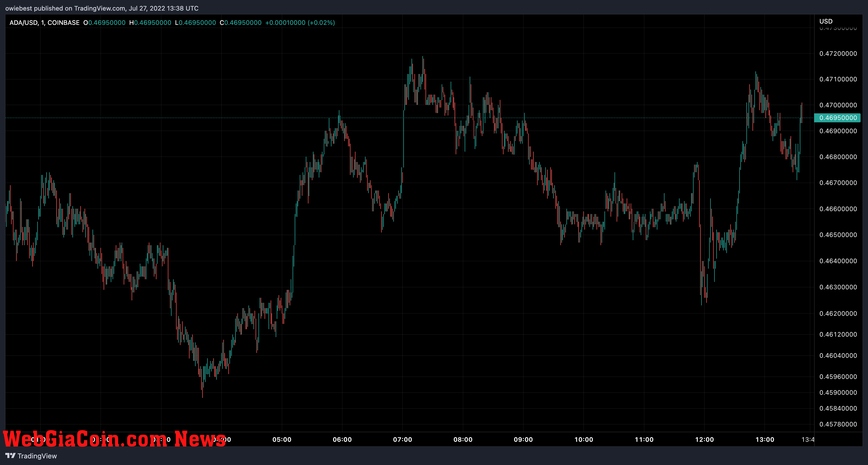Click the TradingView logo icon
This screenshot has height=465, width=868.
(11, 455)
